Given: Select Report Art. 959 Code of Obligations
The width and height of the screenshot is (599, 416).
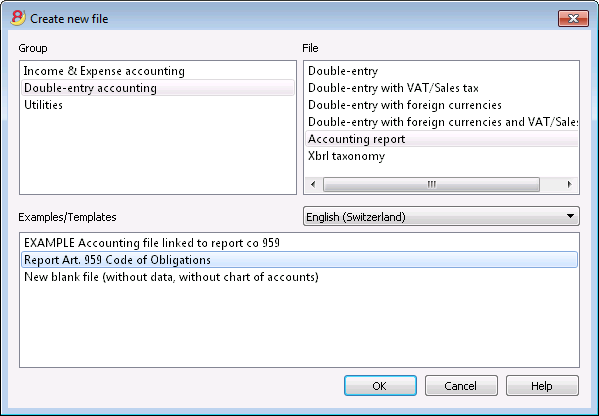Looking at the screenshot, I should pos(300,260).
